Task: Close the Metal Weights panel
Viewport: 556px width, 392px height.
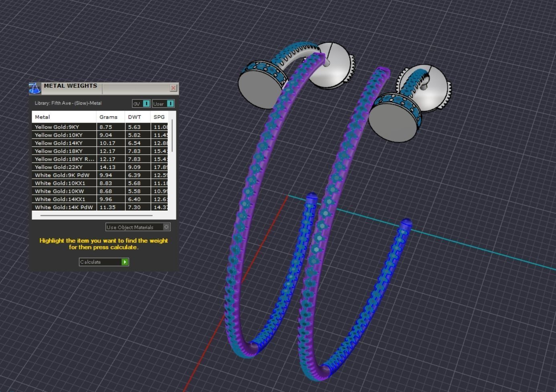Action: (x=174, y=88)
